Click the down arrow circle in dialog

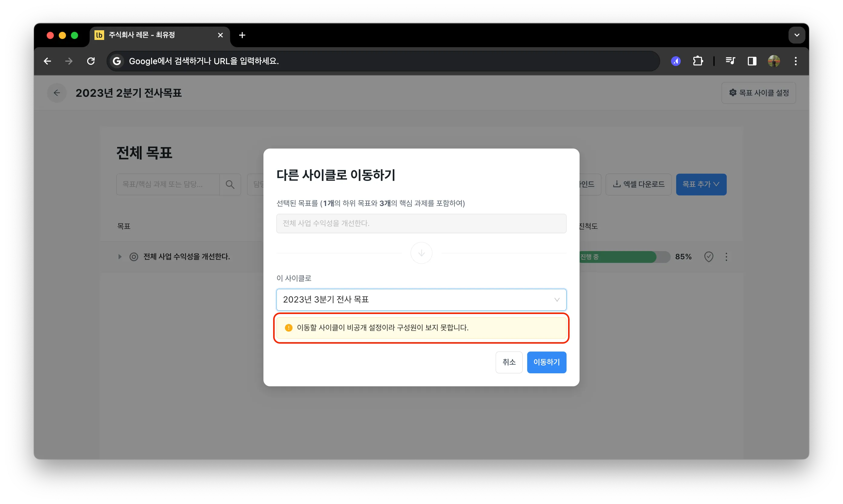click(x=421, y=253)
